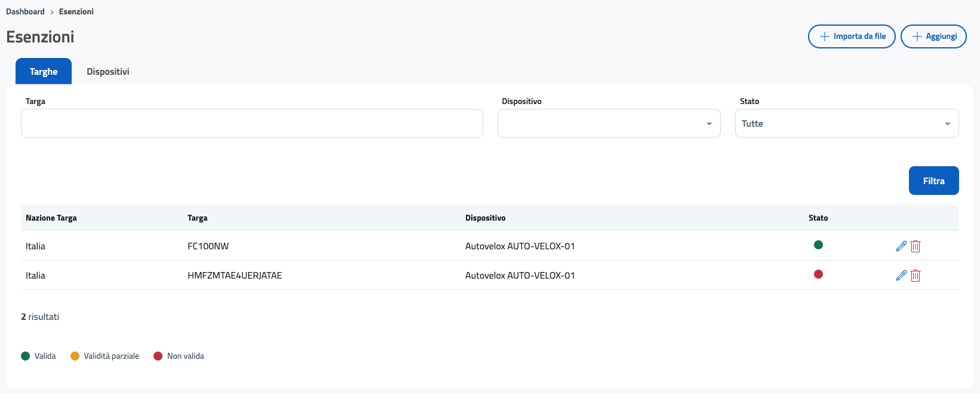Click the red status dot for HMFZMTAE4UERJATAE
980x394 pixels.
pos(818,274)
